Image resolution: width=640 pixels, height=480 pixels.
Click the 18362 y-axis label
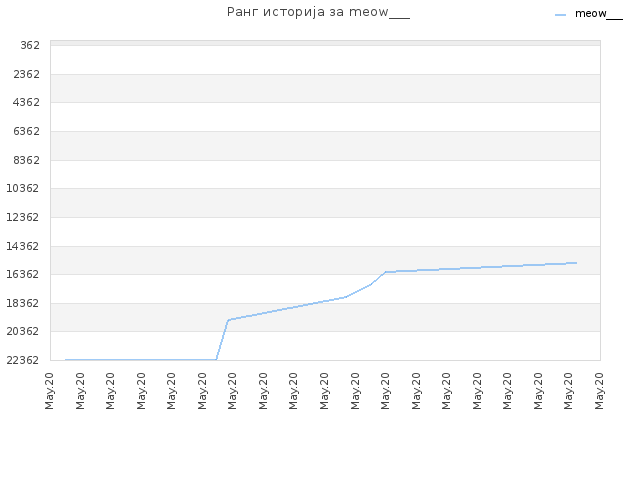[x=23, y=303]
